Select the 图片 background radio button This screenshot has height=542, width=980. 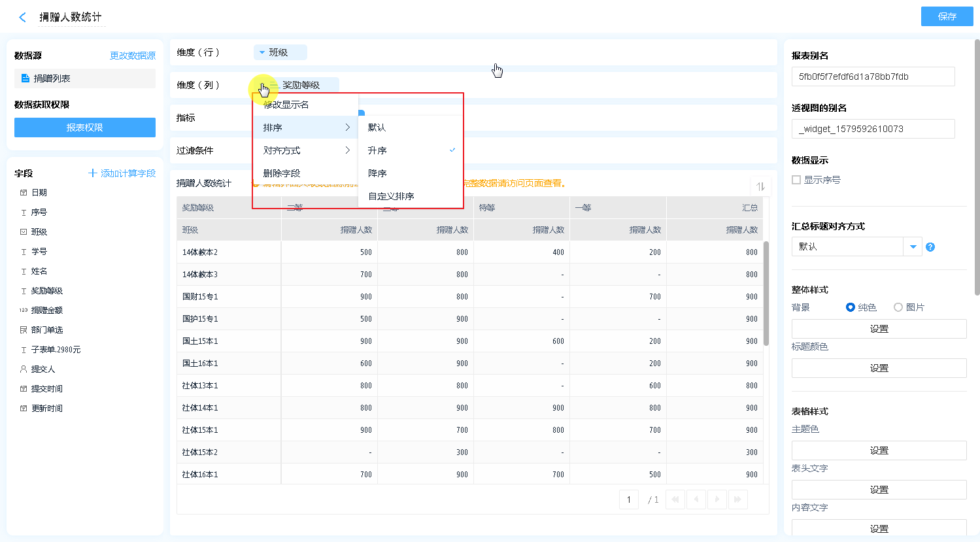pyautogui.click(x=898, y=307)
